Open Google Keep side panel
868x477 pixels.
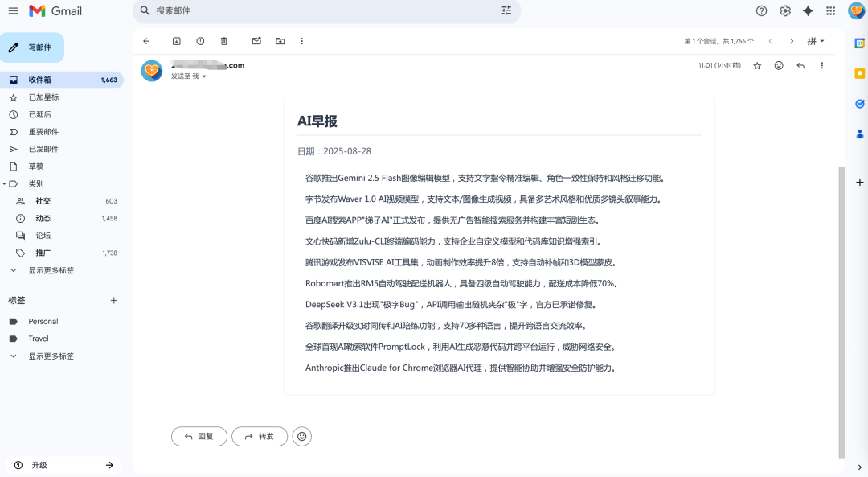860,74
